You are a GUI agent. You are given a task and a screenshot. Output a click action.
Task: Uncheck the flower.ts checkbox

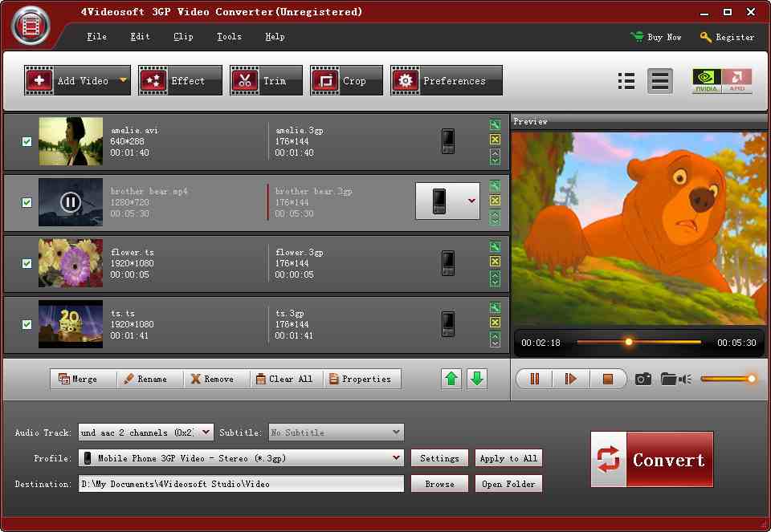tap(27, 263)
